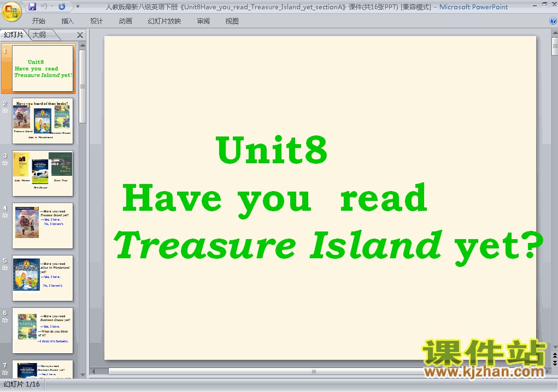Viewport: 558px width, 392px height.
Task: Click the thumbnail pane scrollbar thumb
Action: point(83,86)
